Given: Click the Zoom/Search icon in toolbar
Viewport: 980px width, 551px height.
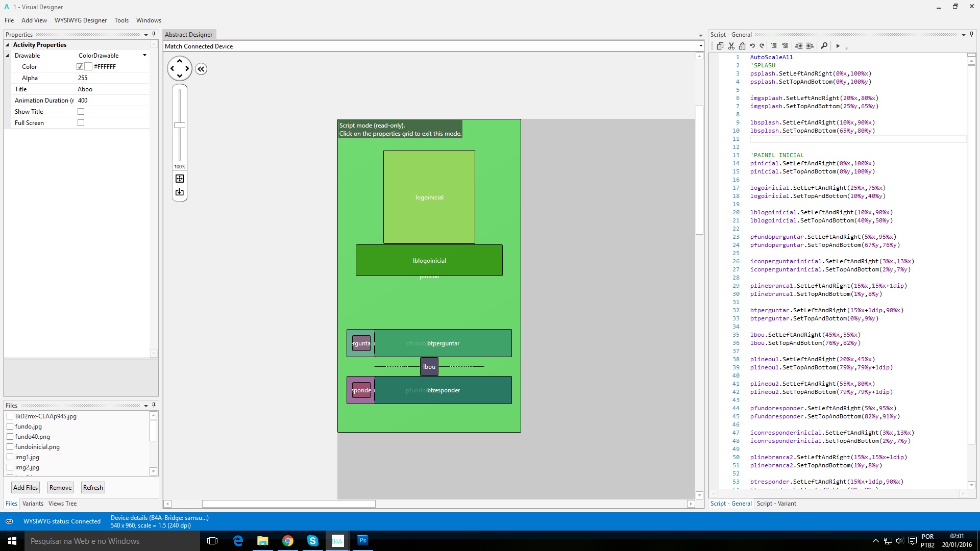Looking at the screenshot, I should 824,46.
